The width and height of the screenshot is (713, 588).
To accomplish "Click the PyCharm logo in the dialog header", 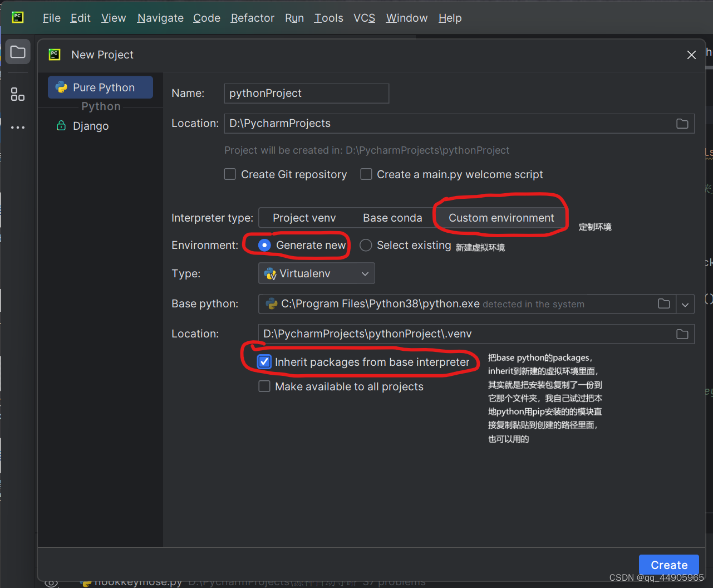I will [54, 55].
